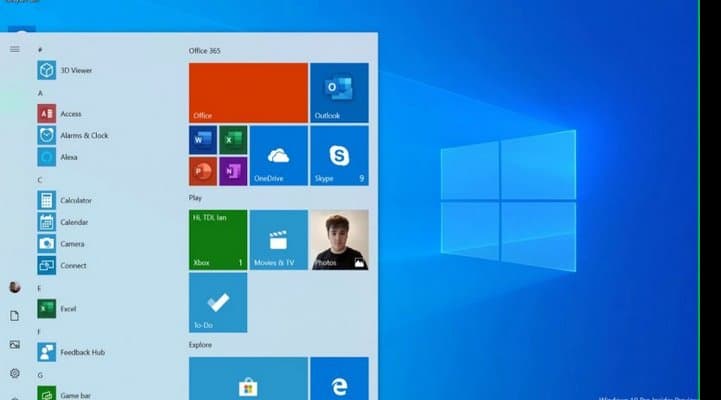Click the letter F header above Feedback Hub

click(39, 331)
